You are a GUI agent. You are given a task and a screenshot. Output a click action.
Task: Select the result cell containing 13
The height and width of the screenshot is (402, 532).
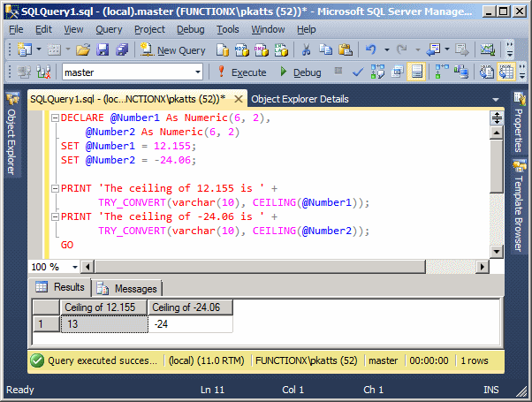click(104, 324)
